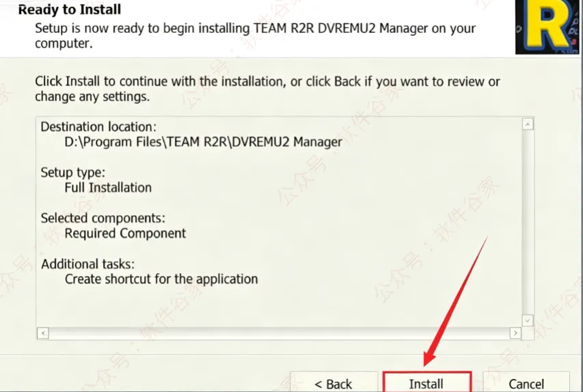Click the Install button

pos(427,382)
